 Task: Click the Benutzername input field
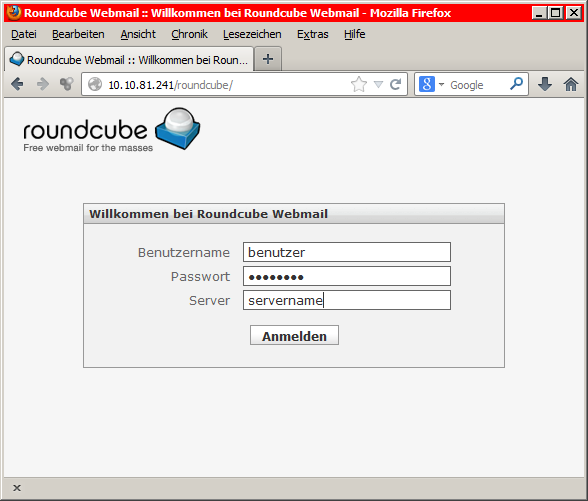pos(347,252)
